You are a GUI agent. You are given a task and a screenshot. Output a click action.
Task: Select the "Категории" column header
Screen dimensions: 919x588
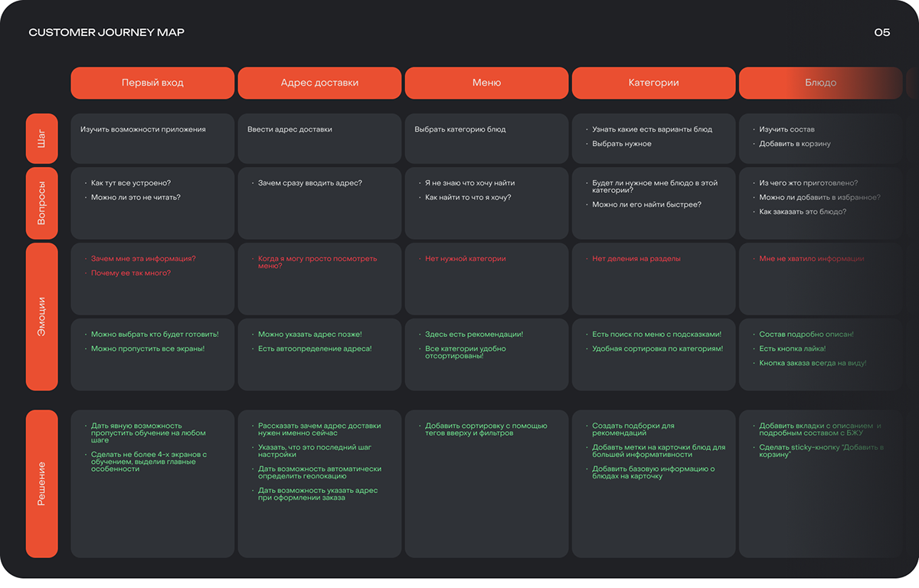653,83
